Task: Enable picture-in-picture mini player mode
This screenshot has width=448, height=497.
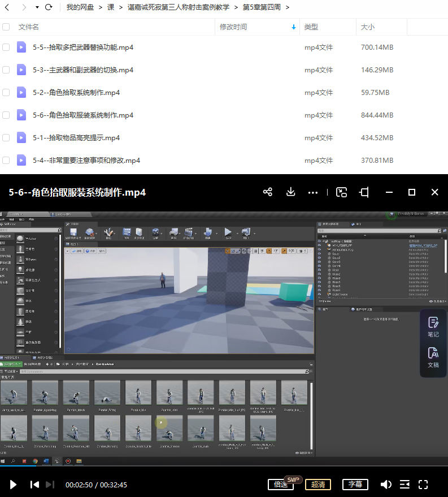Action: click(341, 192)
